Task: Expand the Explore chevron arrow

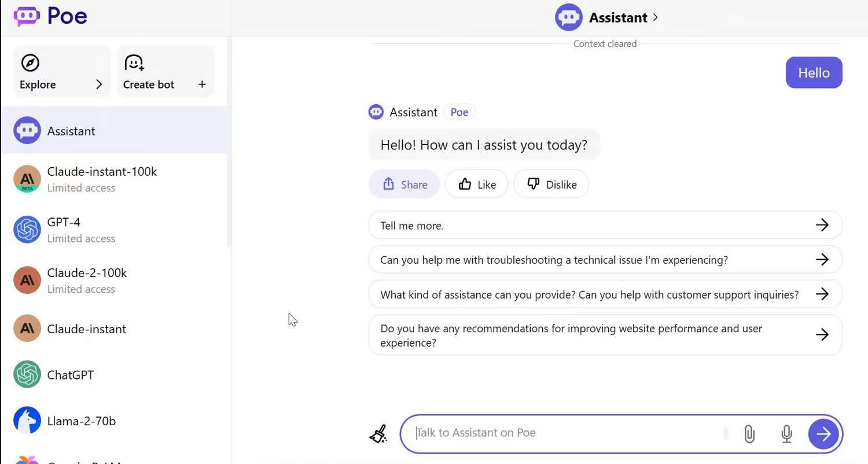Action: 99,84
